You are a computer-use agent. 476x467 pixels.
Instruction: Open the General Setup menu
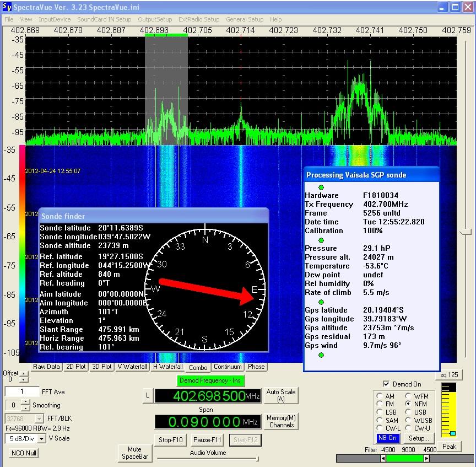click(244, 19)
